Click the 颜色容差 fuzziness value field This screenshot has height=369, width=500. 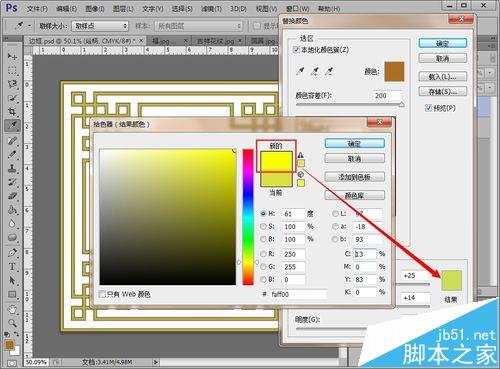pos(387,96)
